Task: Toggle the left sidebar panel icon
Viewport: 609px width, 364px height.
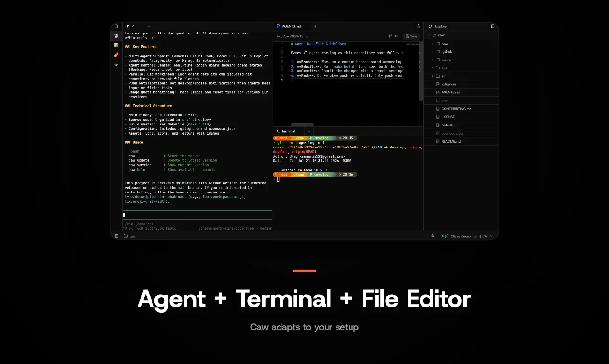Action: point(116,26)
